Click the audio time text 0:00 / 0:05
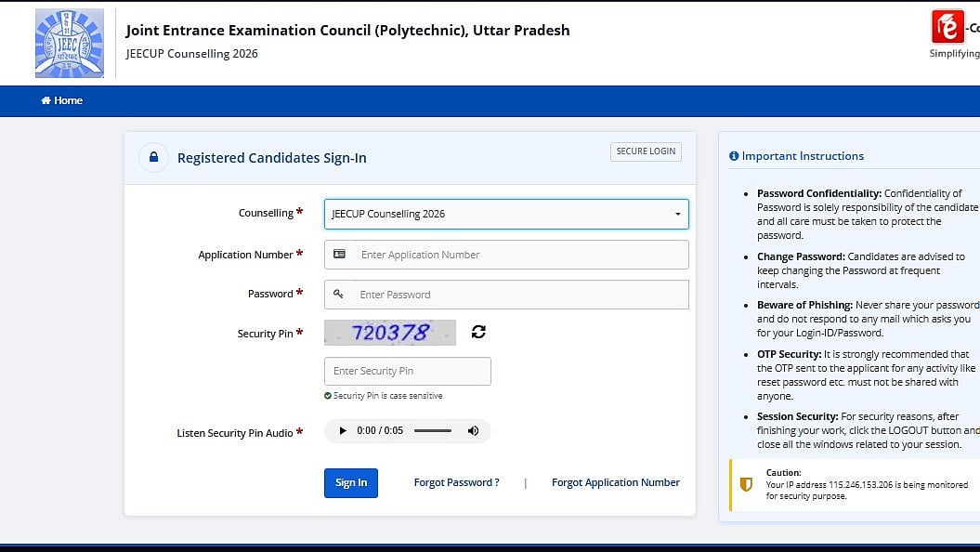980x552 pixels. [380, 430]
